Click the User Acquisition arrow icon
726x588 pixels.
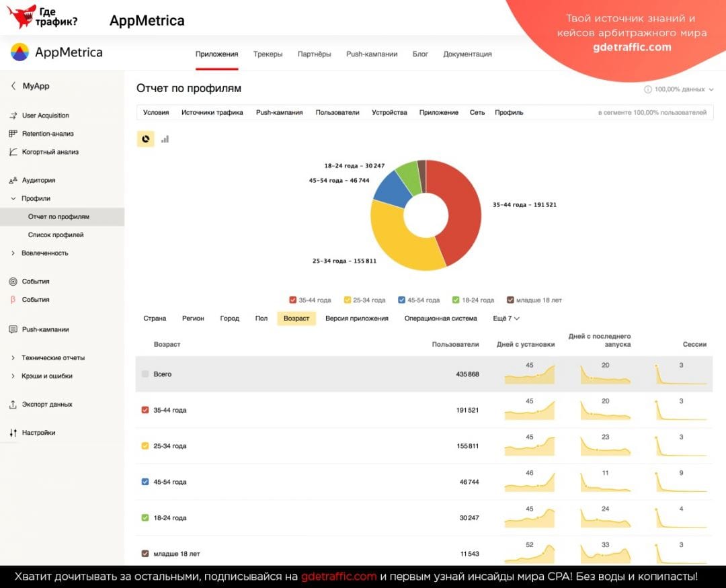tap(13, 116)
